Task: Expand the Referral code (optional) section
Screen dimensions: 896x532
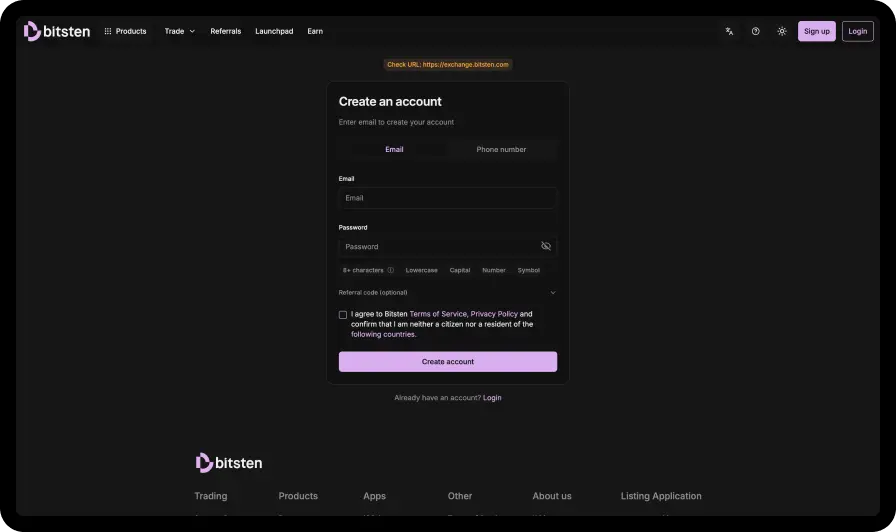Action: [447, 293]
